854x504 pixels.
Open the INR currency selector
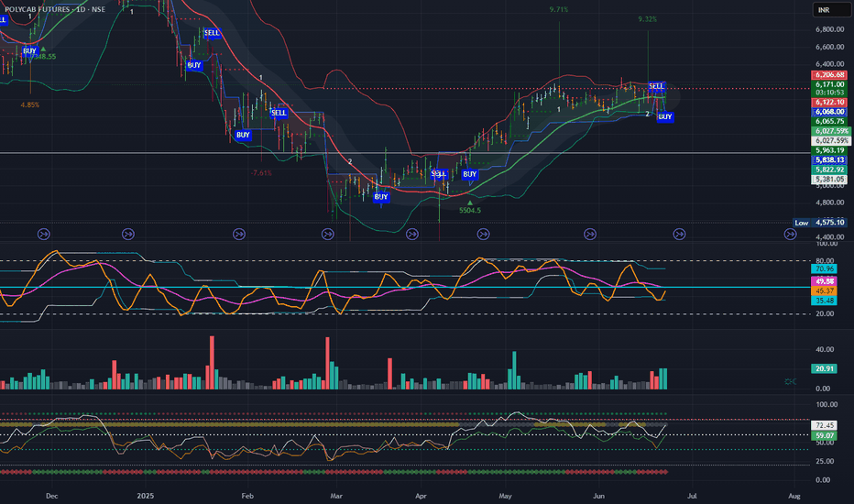pyautogui.click(x=830, y=10)
